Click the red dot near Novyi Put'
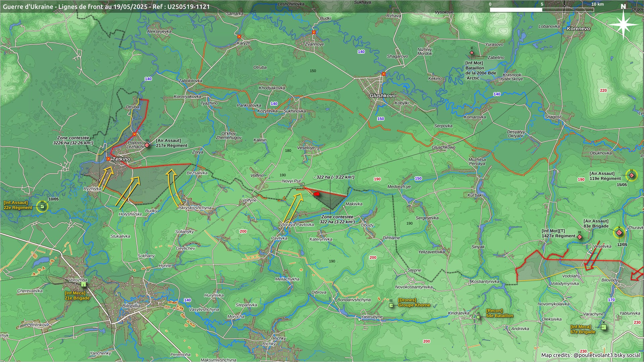The height and width of the screenshot is (362, 644). [317, 194]
